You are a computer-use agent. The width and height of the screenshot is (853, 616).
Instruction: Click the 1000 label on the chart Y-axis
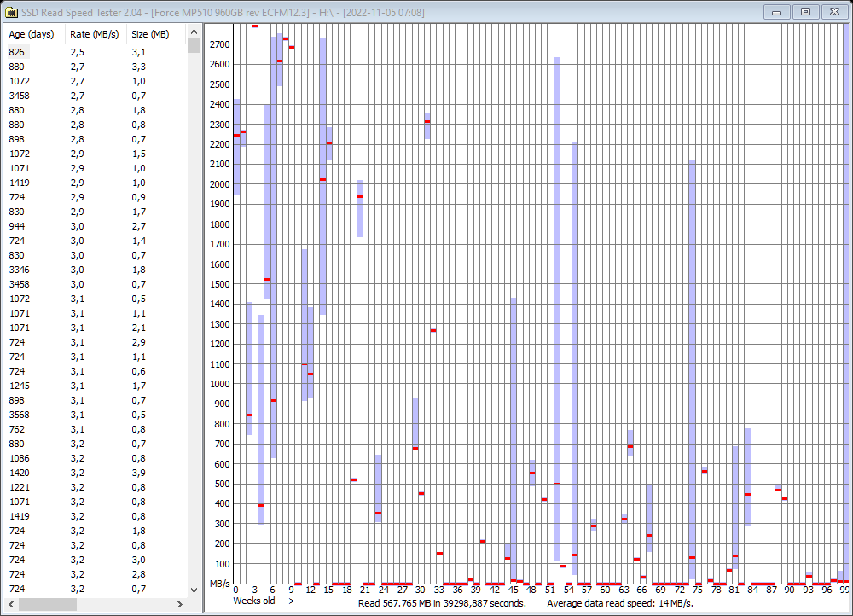click(x=220, y=384)
